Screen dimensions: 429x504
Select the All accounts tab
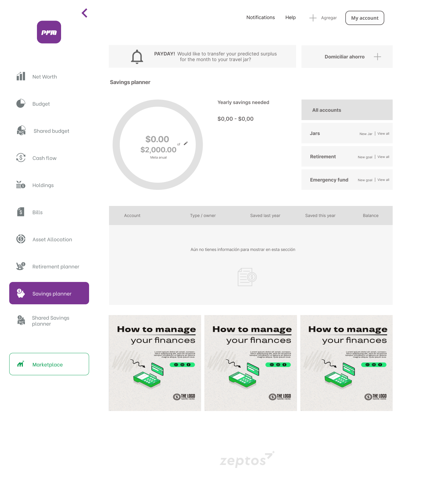347,110
